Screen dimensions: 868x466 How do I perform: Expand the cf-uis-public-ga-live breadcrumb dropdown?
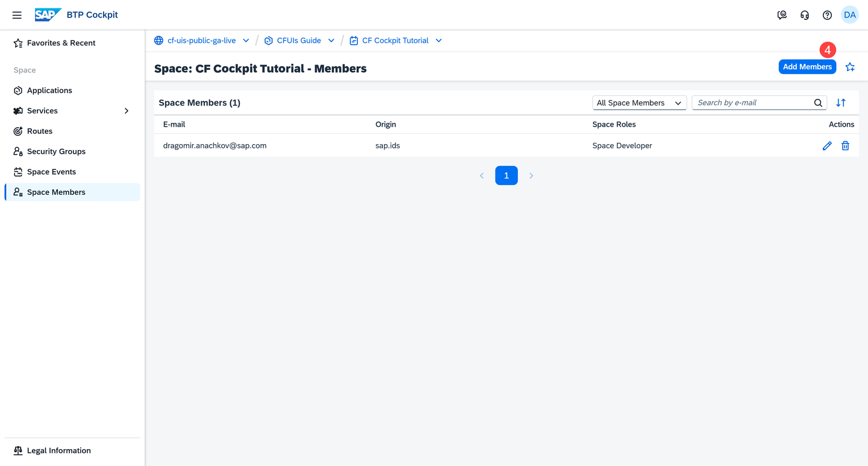[246, 40]
